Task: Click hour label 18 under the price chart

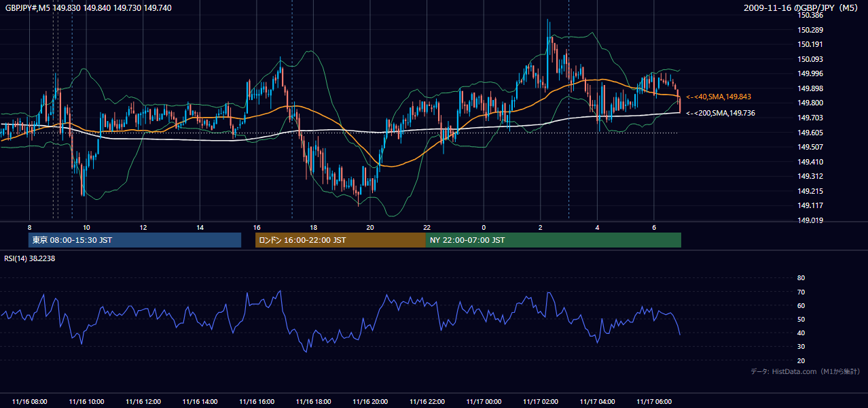Action: (313, 227)
